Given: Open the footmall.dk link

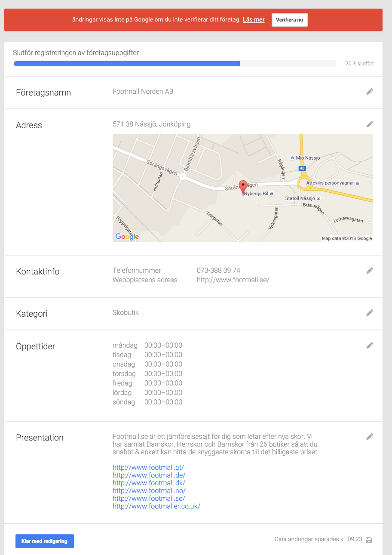Looking at the screenshot, I should pyautogui.click(x=149, y=483).
